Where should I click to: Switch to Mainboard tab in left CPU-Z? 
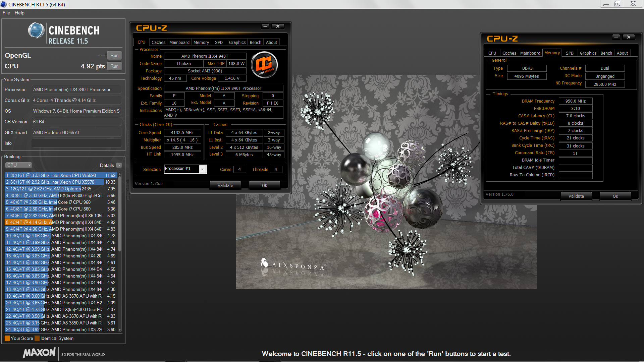click(179, 43)
